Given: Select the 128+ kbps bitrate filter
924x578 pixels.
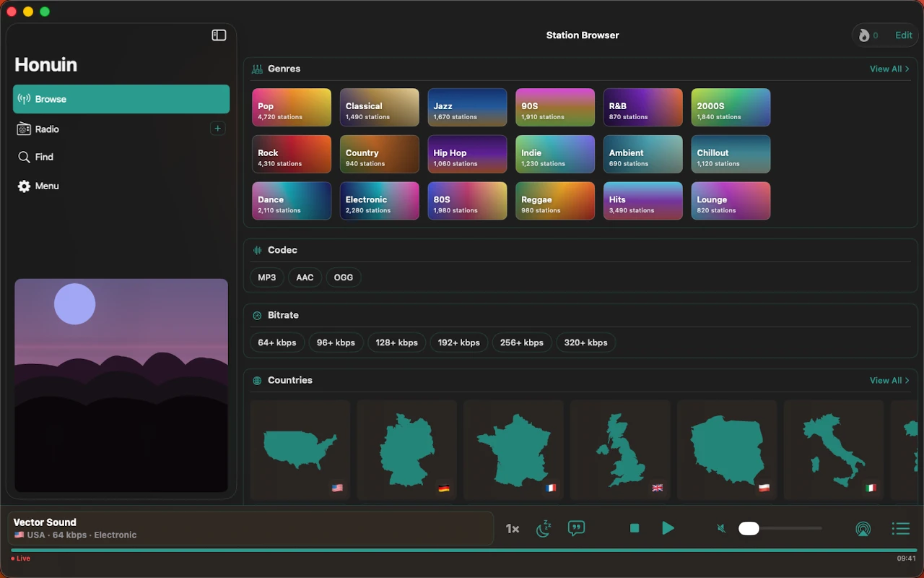Looking at the screenshot, I should pyautogui.click(x=397, y=342).
